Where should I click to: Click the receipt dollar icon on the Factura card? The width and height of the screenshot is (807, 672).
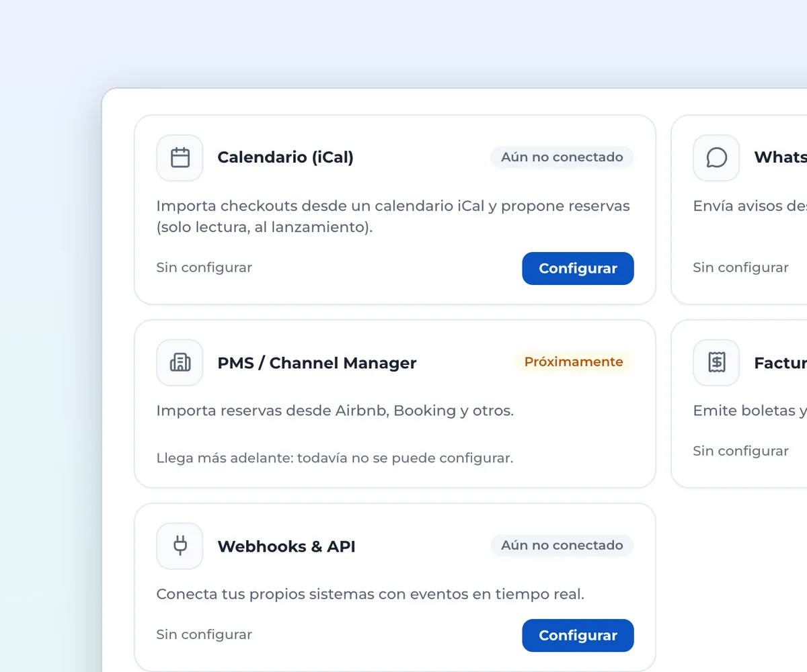coord(716,363)
